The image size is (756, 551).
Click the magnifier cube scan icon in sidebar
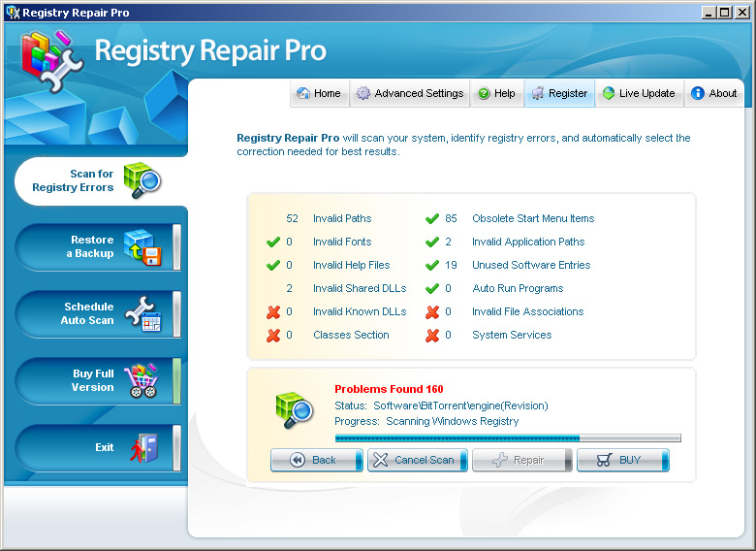click(142, 180)
